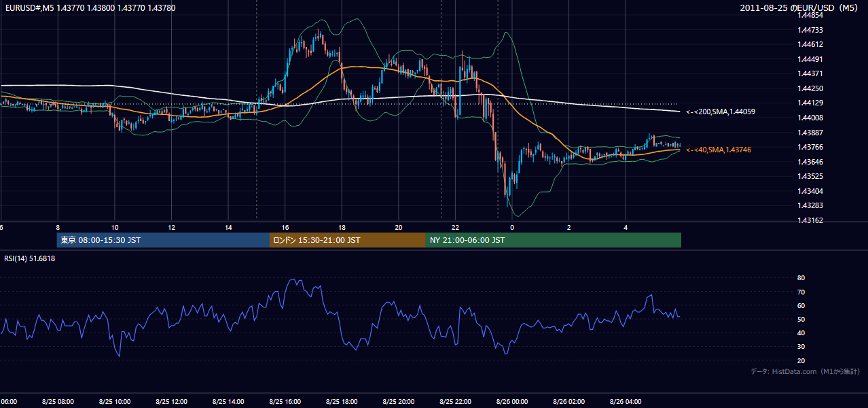Click the London 15:30-21:00 JST session bar

coord(348,240)
